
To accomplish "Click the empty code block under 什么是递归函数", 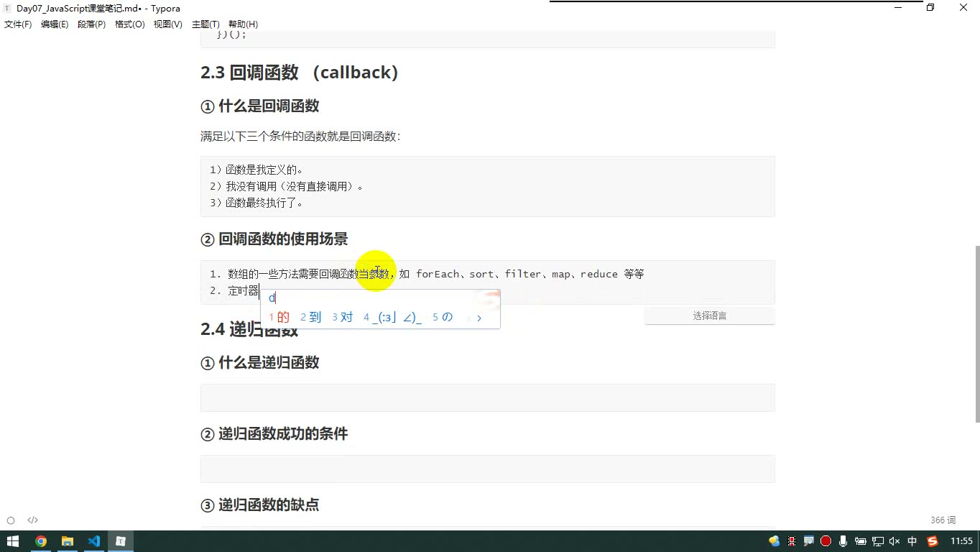I will click(x=487, y=397).
